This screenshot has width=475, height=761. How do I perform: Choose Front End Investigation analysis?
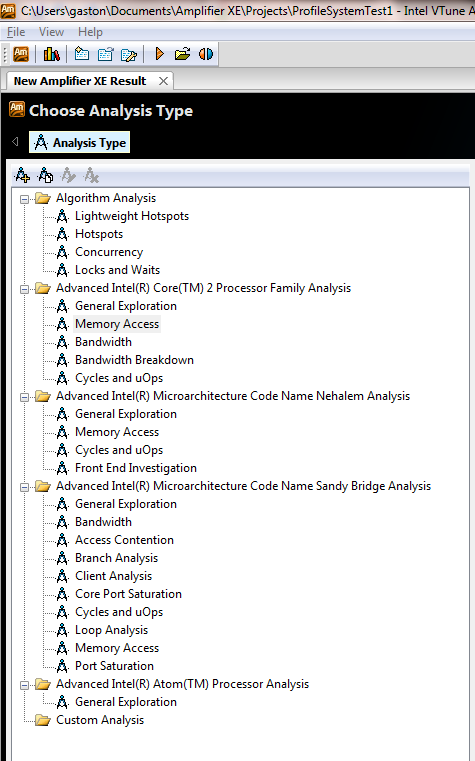(136, 468)
